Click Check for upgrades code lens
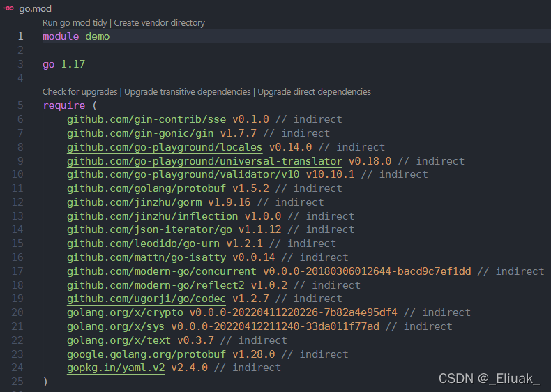The width and height of the screenshot is (551, 392). pyautogui.click(x=80, y=92)
